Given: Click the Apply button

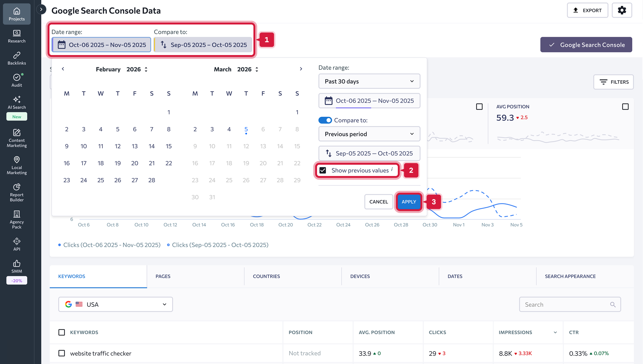Looking at the screenshot, I should click(409, 201).
